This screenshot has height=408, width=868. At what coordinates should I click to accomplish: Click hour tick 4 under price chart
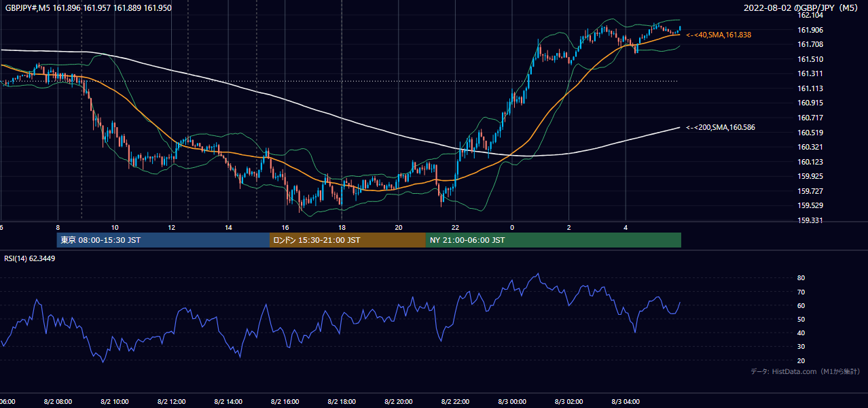tap(626, 228)
